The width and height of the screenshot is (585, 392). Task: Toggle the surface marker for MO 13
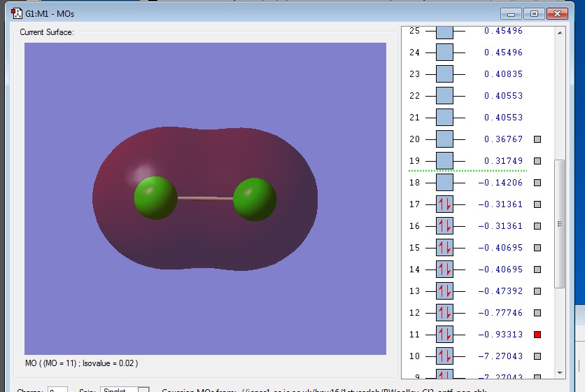[x=537, y=291]
